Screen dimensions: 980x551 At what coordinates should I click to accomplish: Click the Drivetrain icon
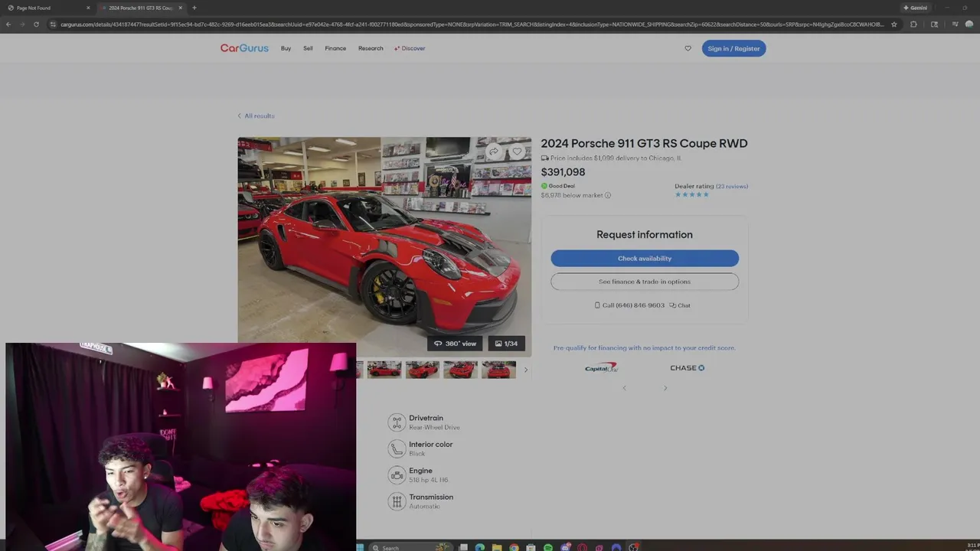tap(396, 422)
